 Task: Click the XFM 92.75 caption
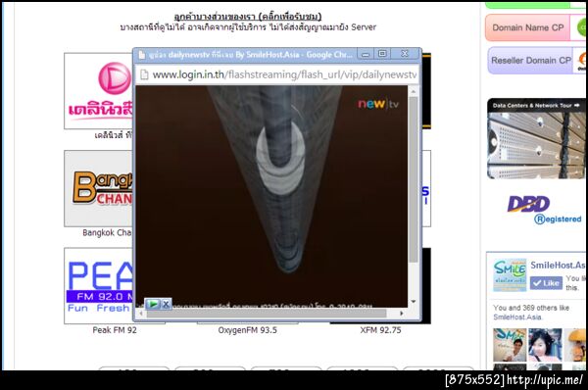coord(380,330)
